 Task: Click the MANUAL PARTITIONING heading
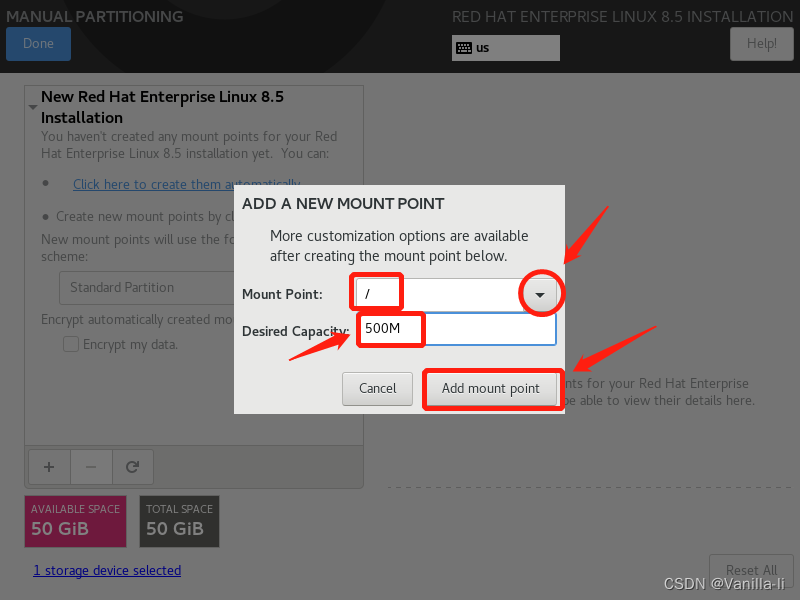(94, 16)
